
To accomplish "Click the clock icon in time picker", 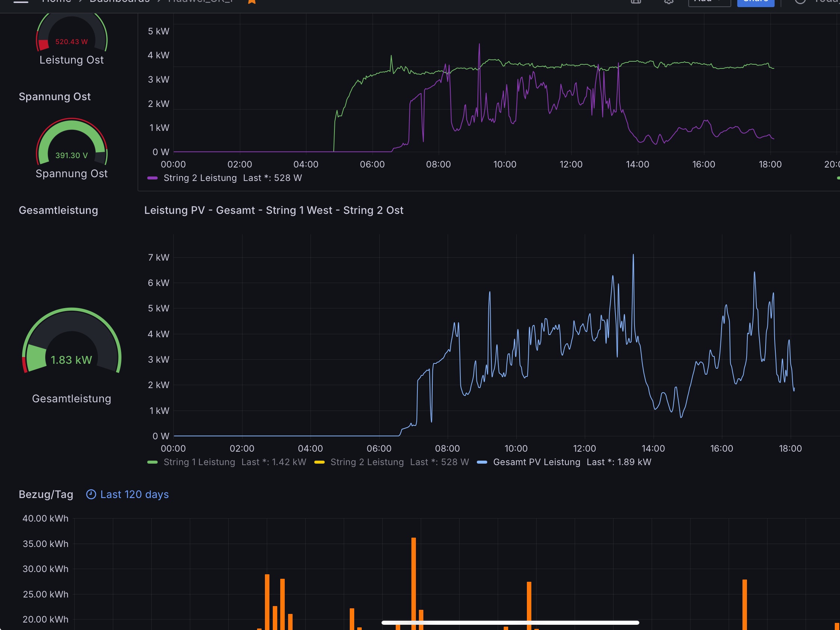I will [x=800, y=1].
